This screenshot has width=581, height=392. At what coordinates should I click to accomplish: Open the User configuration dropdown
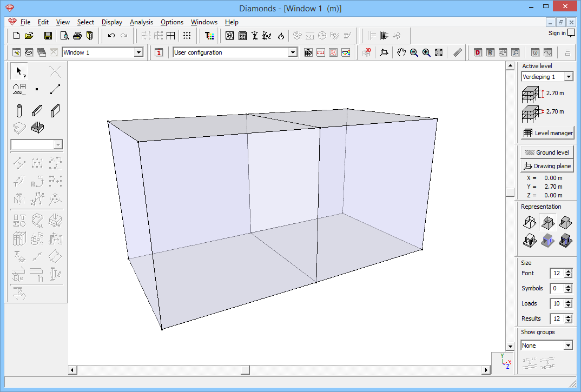293,52
